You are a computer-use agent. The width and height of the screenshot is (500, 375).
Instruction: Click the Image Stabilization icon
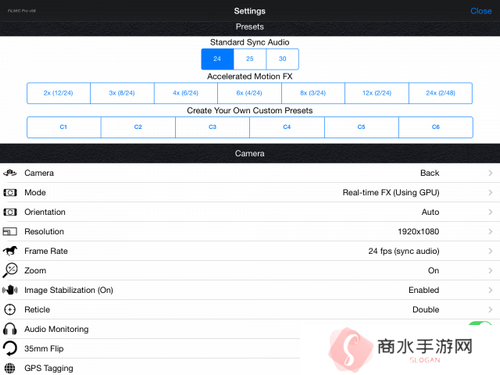(10, 290)
